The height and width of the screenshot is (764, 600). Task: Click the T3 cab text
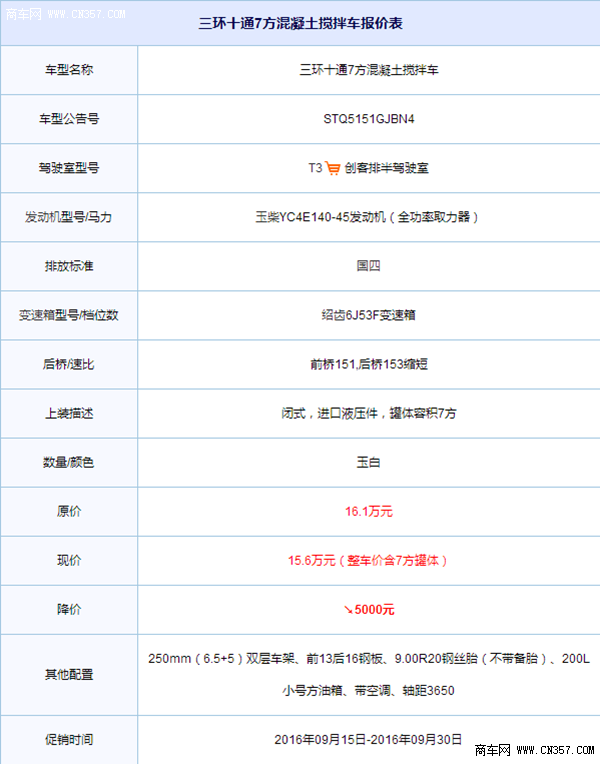click(x=315, y=168)
